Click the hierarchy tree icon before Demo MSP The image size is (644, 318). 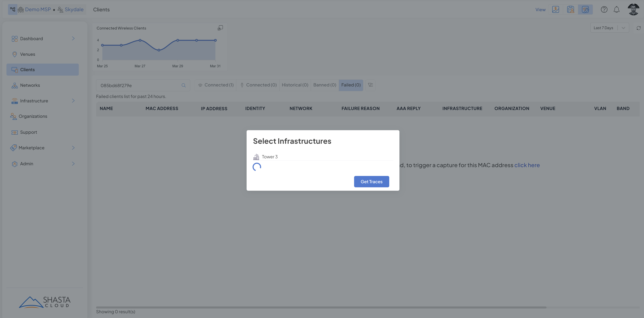[13, 9]
